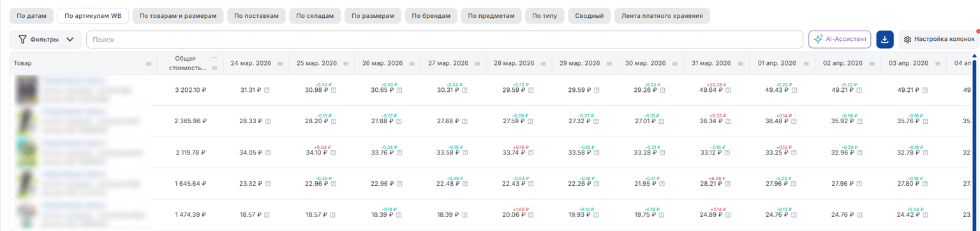This screenshot has height=231, width=980.
Task: Click the total cost value «1 474.39 ₽»
Action: (x=190, y=216)
